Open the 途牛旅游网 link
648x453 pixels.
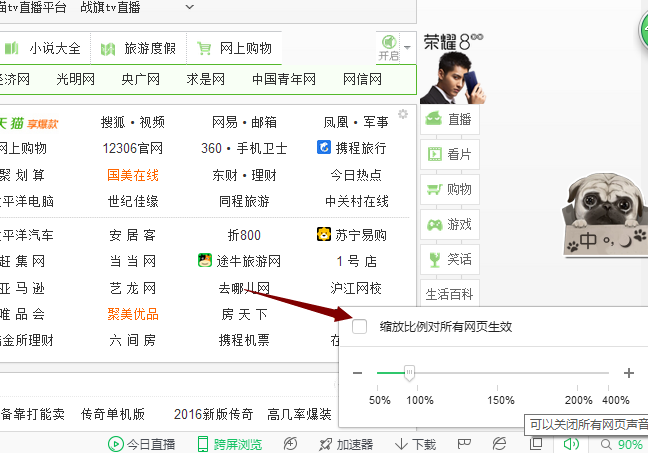(x=239, y=261)
